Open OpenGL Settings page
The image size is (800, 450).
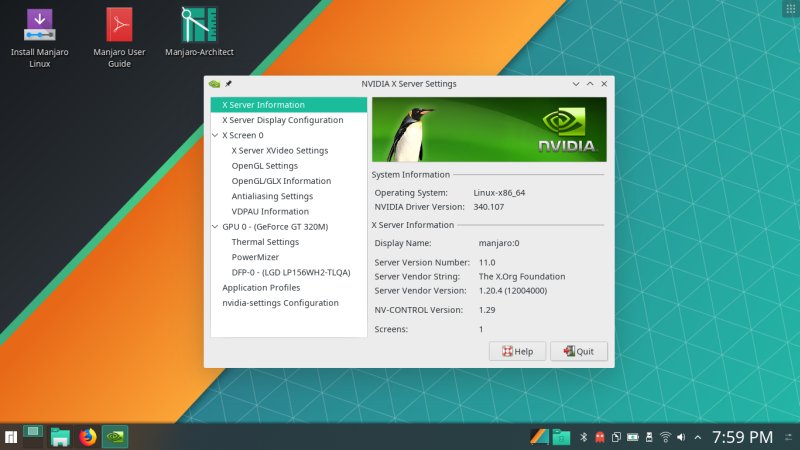(264, 166)
